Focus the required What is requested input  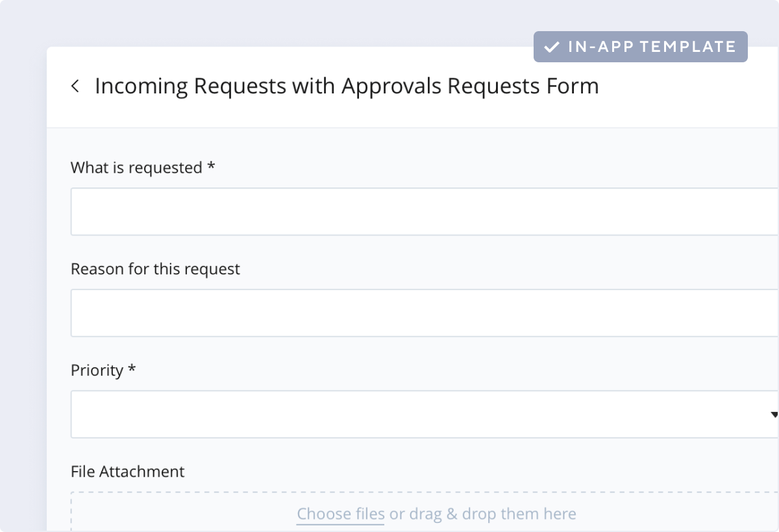pos(422,212)
